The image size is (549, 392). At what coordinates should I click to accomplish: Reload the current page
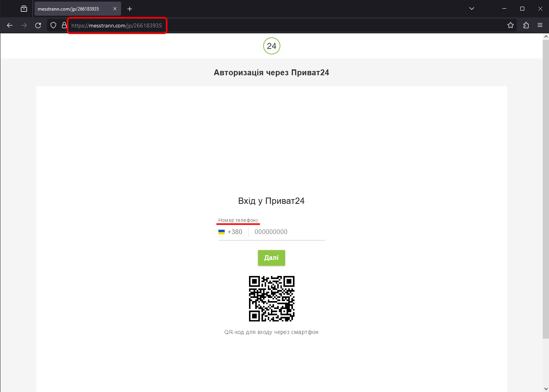pos(38,25)
